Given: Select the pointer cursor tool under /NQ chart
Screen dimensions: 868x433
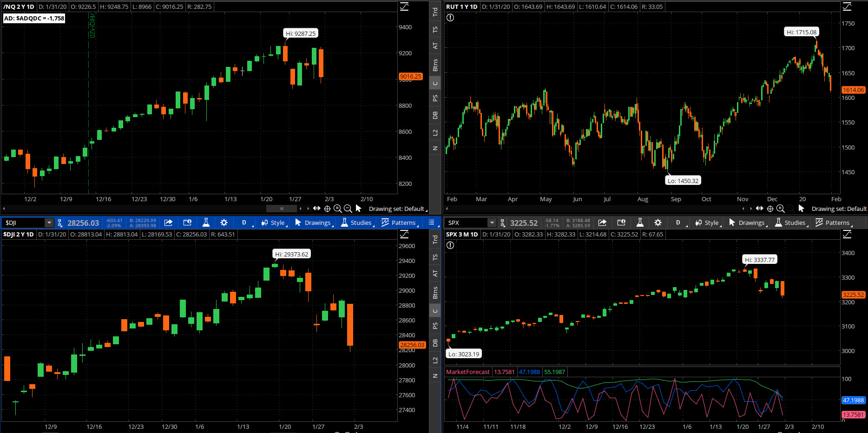Looking at the screenshot, I should [x=358, y=208].
